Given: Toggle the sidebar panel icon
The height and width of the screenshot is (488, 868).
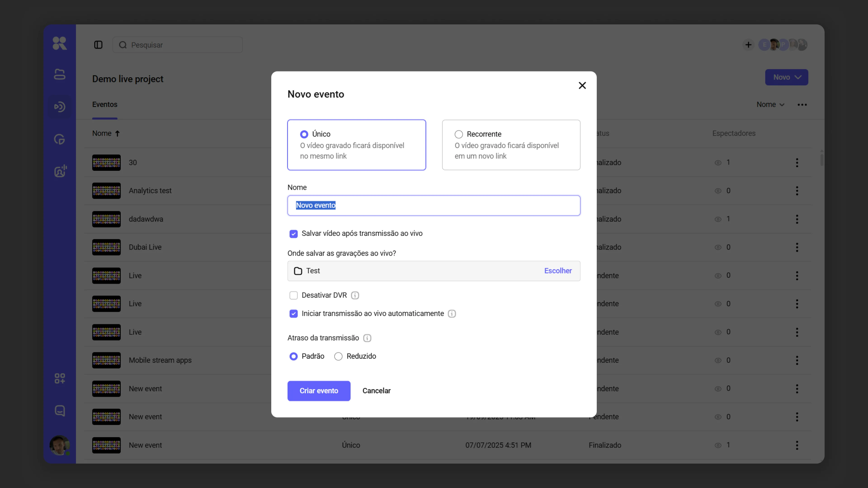Looking at the screenshot, I should pos(98,45).
